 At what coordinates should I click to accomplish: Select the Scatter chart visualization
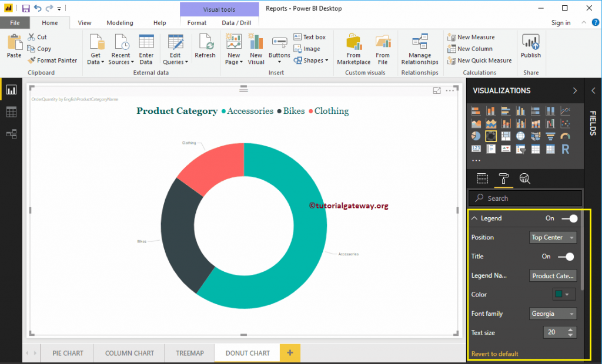pyautogui.click(x=565, y=123)
